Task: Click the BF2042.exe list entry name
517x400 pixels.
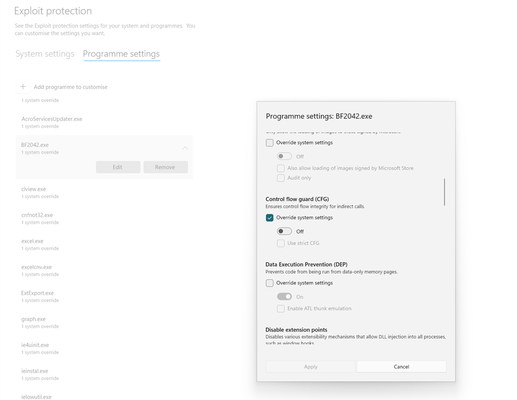Action: 35,145
